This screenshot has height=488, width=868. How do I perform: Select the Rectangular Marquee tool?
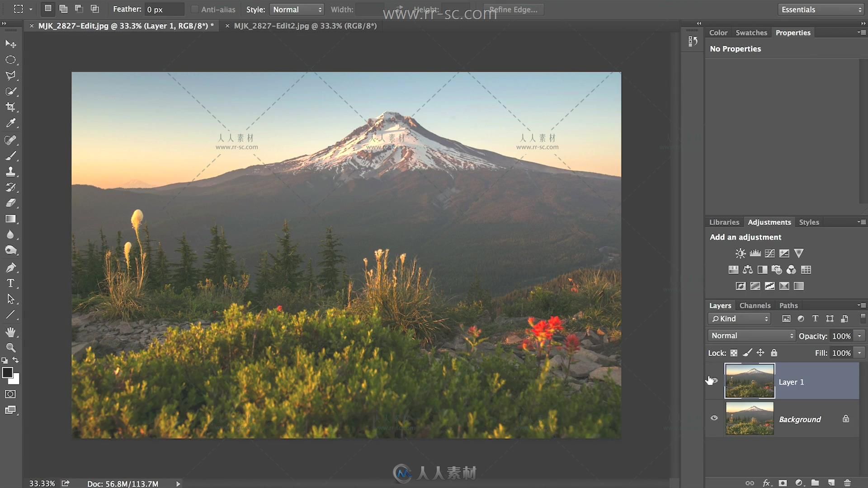11,60
